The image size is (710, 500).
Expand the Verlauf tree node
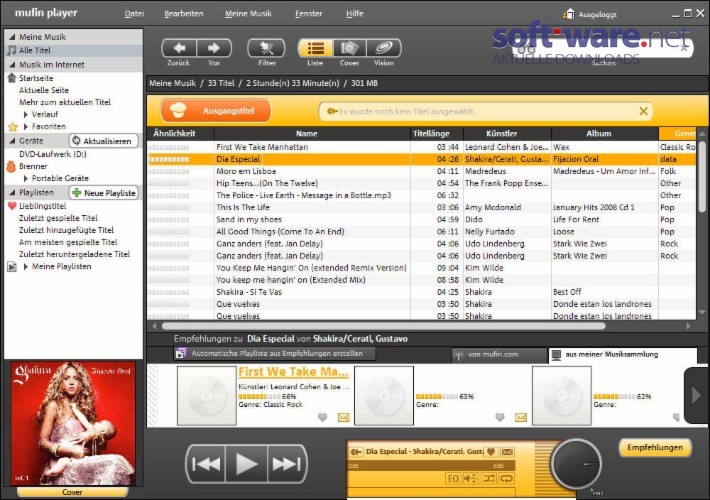[x=26, y=115]
